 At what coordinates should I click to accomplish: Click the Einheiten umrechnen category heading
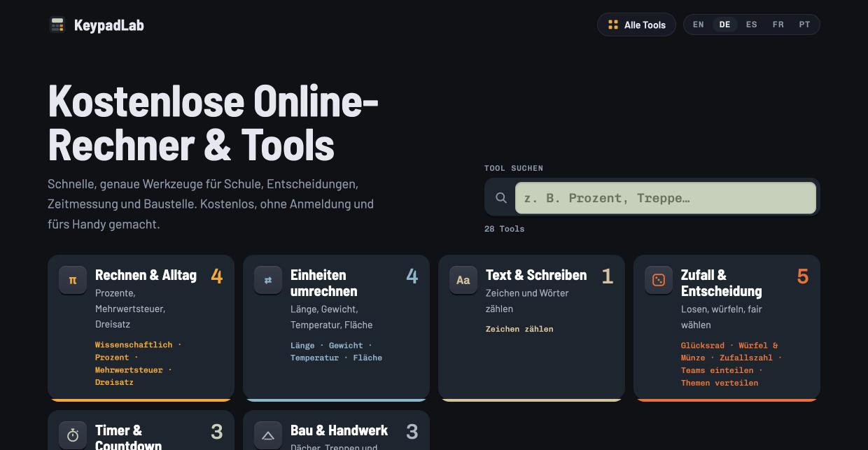324,283
